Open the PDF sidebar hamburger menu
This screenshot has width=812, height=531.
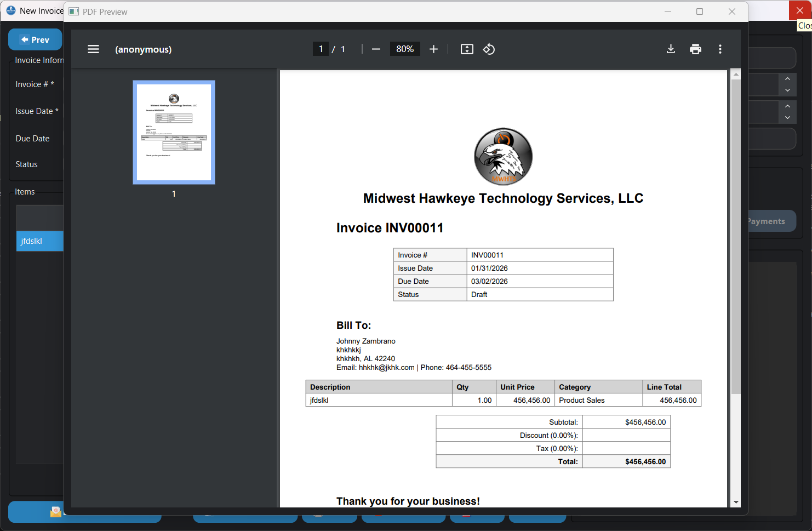pos(93,49)
